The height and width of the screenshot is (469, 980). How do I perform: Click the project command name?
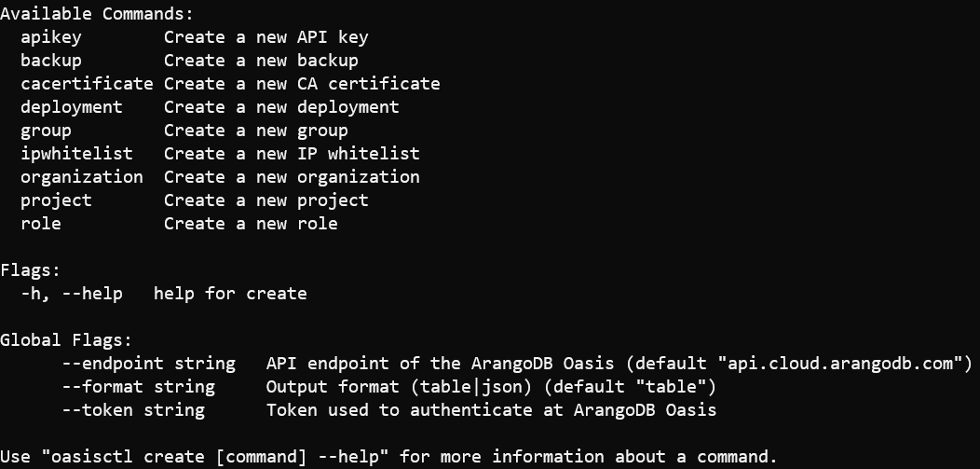coord(56,200)
